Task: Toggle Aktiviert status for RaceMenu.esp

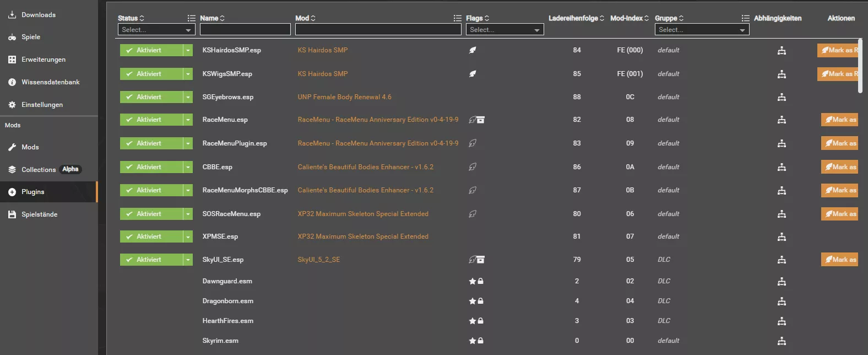Action: (x=151, y=120)
